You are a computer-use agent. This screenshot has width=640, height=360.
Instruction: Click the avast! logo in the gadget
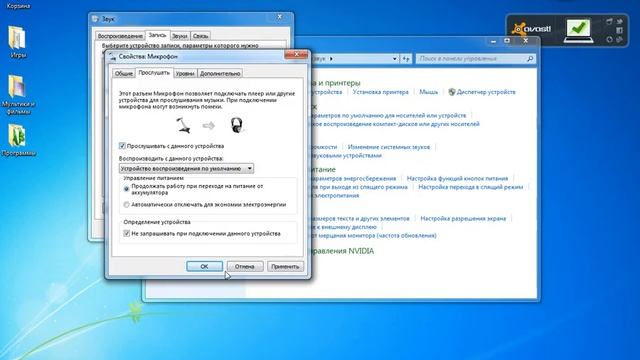[532, 29]
